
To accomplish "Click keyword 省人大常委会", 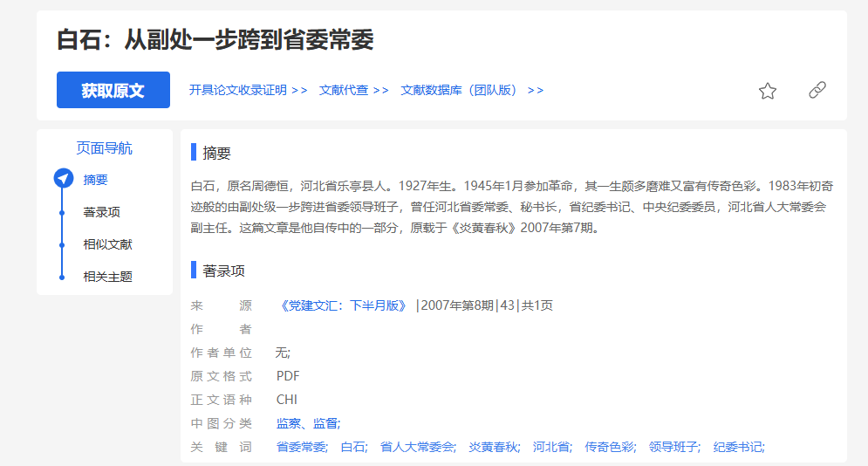I will 417,447.
